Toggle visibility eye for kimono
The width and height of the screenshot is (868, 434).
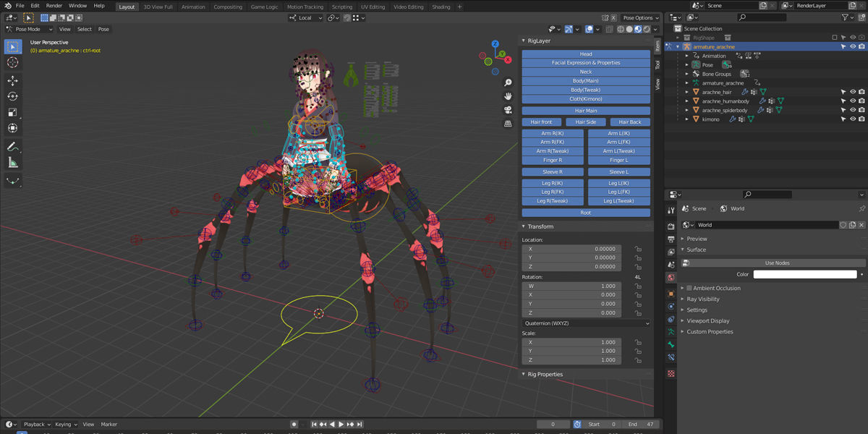(853, 119)
